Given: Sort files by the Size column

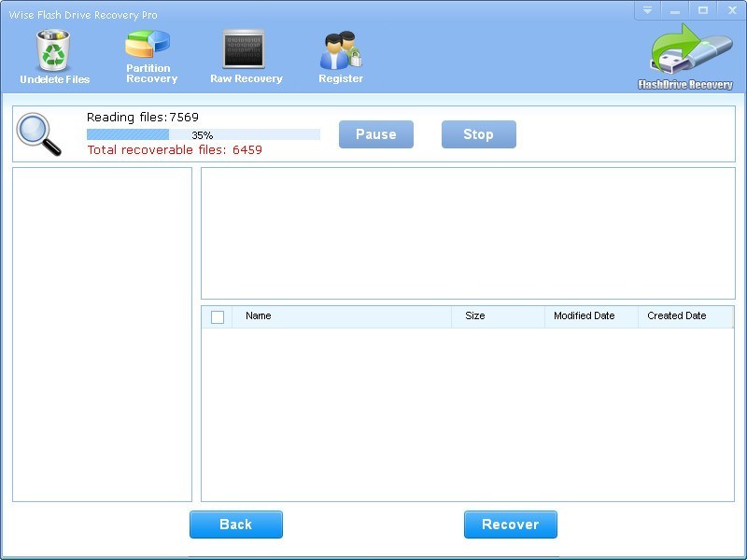Looking at the screenshot, I should point(479,316).
